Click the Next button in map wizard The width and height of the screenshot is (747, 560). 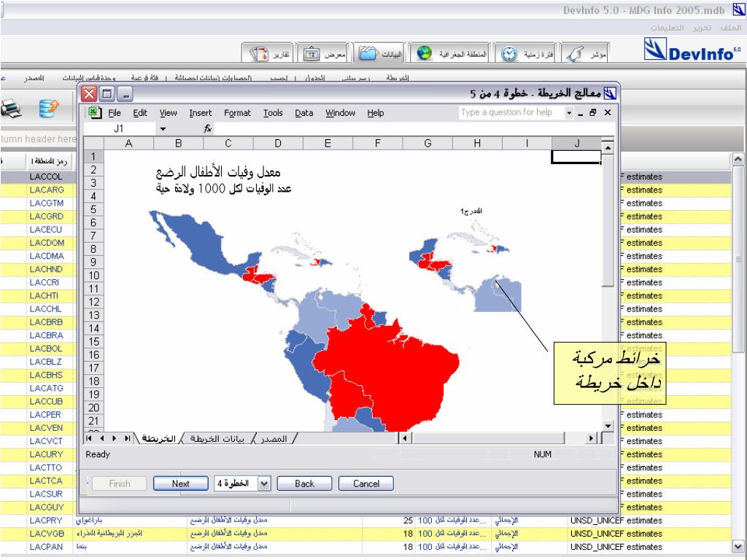(x=181, y=483)
